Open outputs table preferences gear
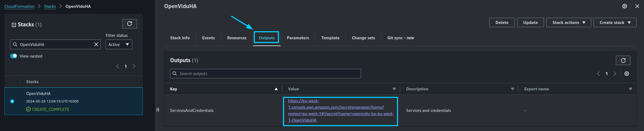 [x=627, y=74]
